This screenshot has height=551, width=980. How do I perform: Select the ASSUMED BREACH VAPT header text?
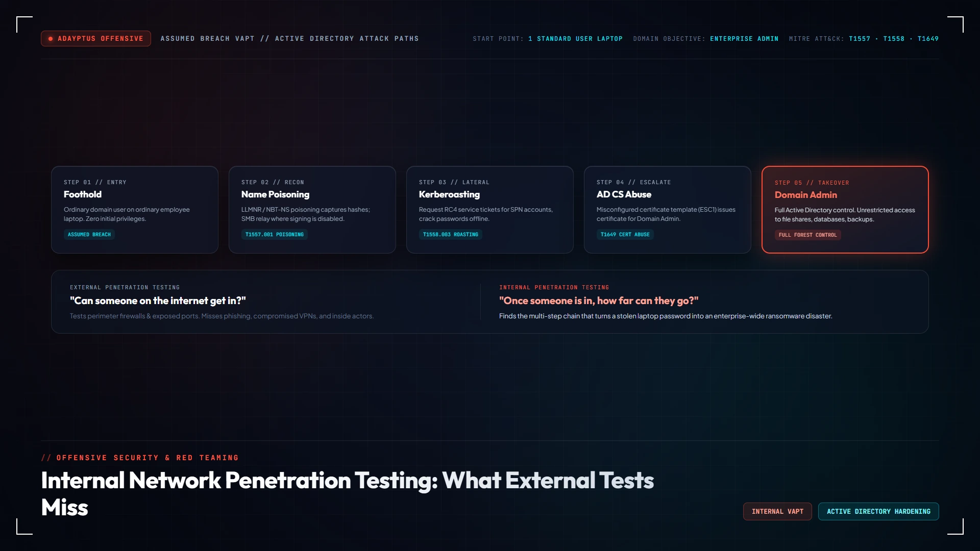click(289, 39)
